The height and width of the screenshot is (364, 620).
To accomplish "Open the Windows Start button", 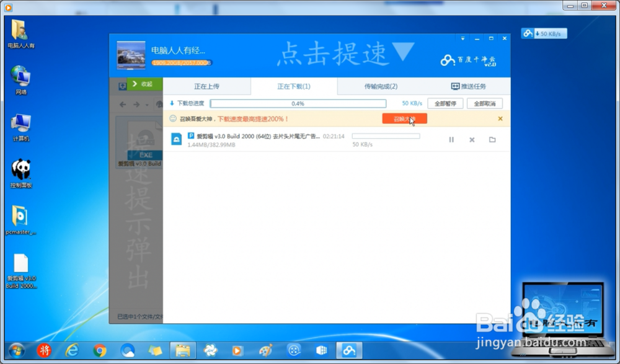I will tap(16, 350).
